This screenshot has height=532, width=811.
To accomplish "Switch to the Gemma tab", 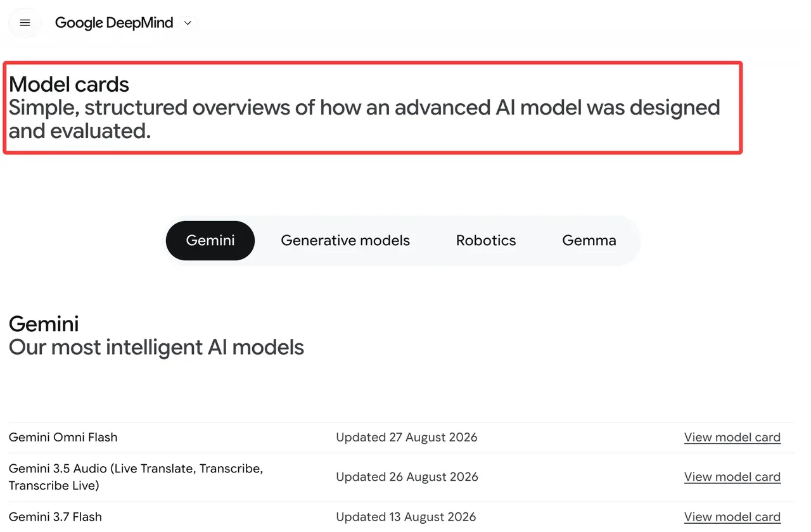I will click(589, 241).
